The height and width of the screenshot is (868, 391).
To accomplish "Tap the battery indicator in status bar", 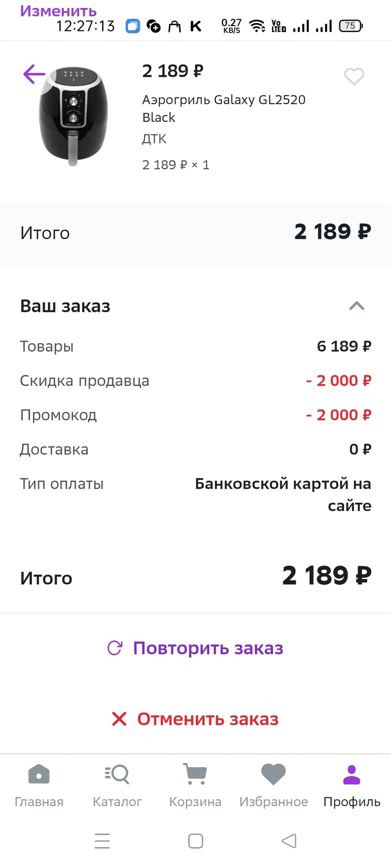I will (x=351, y=26).
